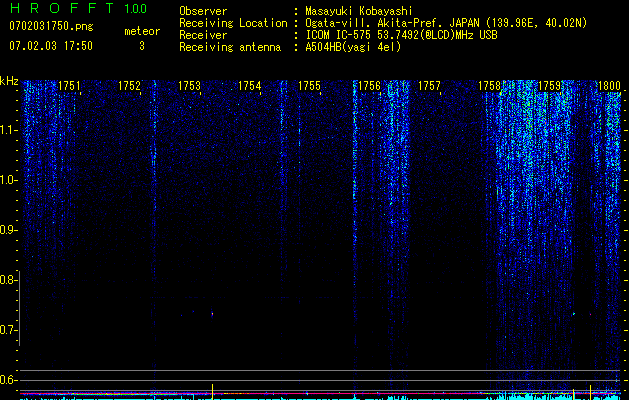Click the 1759 time marker

pos(550,86)
